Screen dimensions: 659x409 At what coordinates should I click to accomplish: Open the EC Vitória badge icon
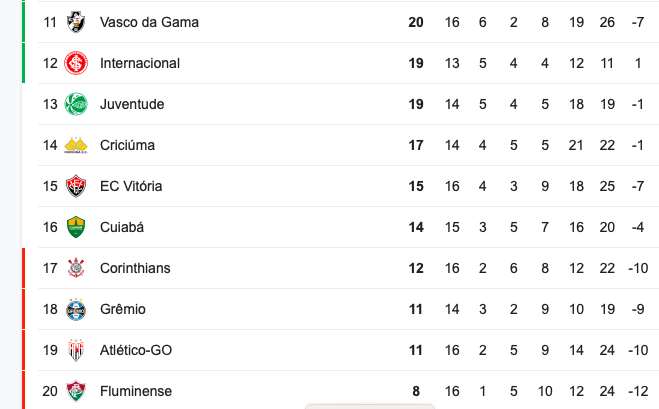(76, 186)
